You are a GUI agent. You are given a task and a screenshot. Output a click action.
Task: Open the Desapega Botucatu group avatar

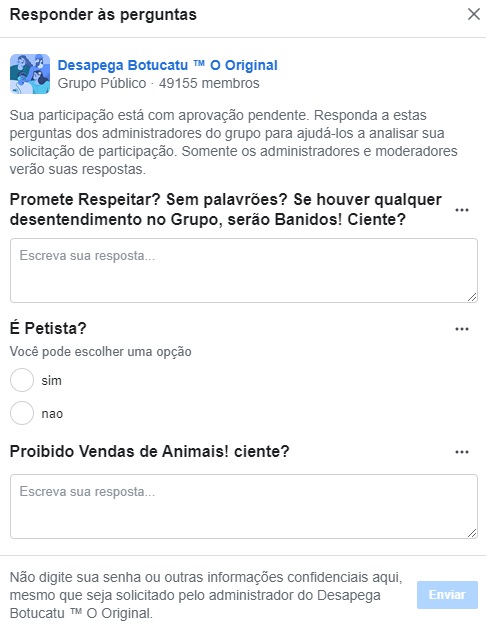(30, 74)
